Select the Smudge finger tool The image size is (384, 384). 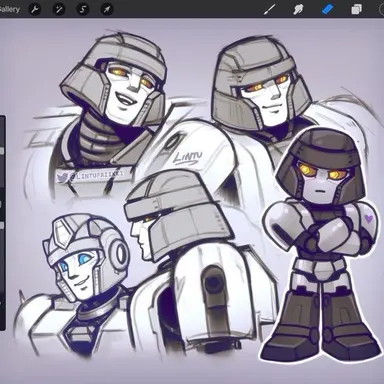pos(298,9)
